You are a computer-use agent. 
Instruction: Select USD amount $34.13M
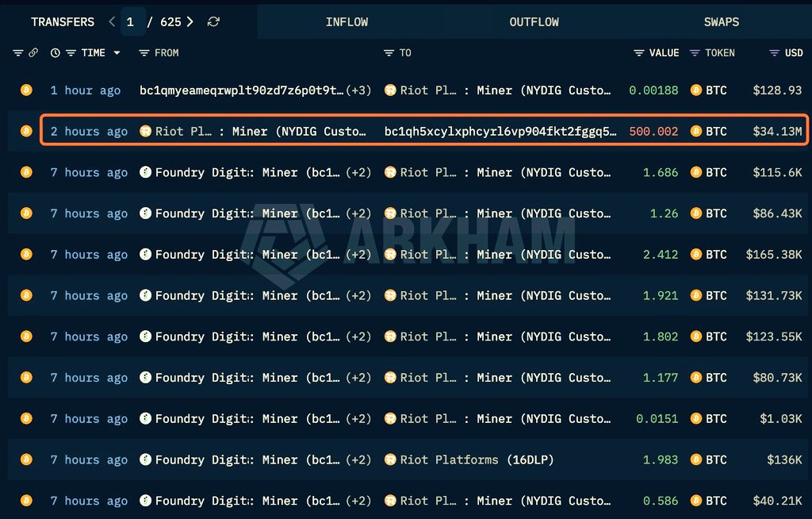777,131
